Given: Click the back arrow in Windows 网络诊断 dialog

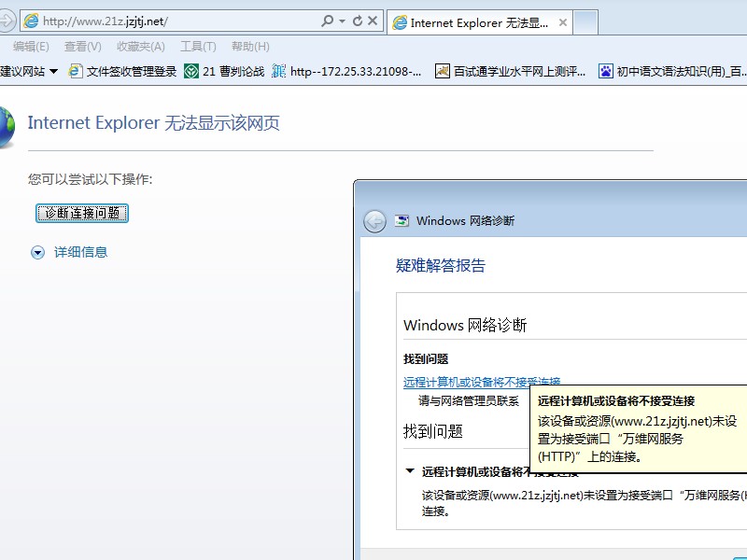Looking at the screenshot, I should 374,221.
